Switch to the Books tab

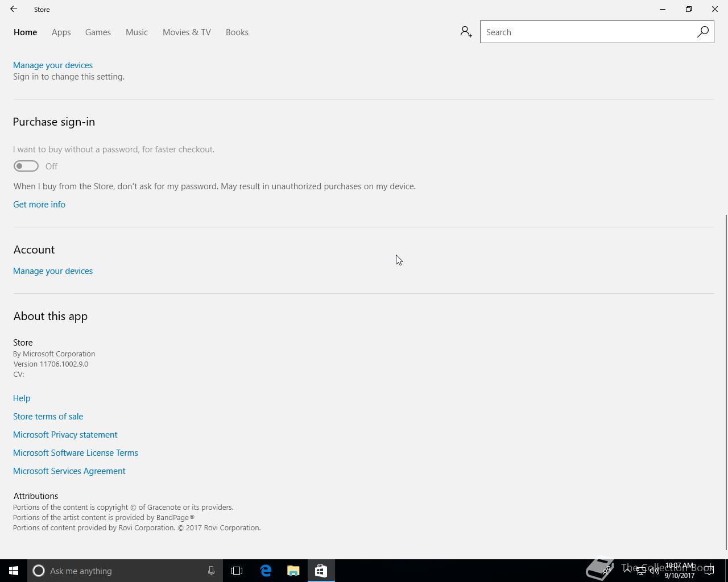(x=237, y=32)
